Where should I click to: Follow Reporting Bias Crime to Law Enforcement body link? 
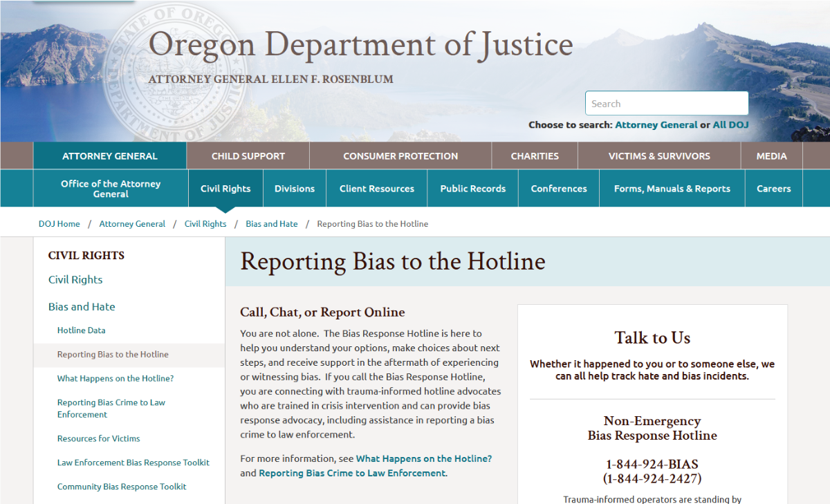[x=353, y=474]
